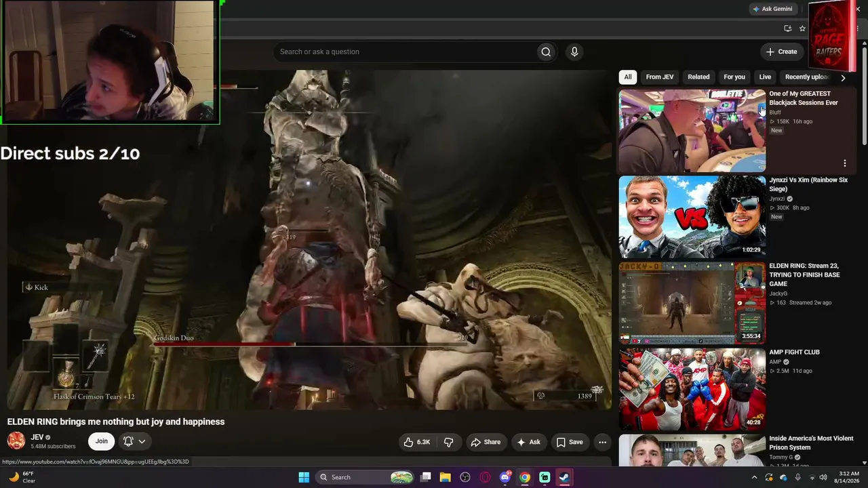Open more actions ellipsis under the video
Screen dimensions: 868x488
point(602,442)
